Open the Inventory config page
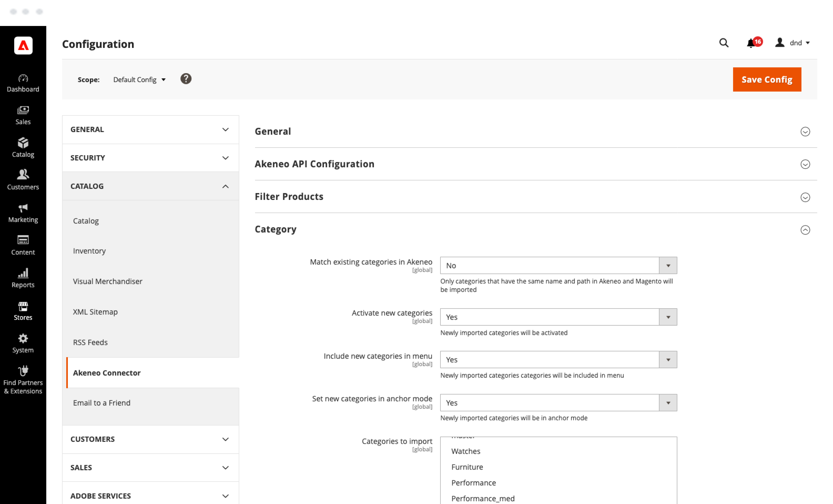The image size is (833, 504). tap(89, 251)
